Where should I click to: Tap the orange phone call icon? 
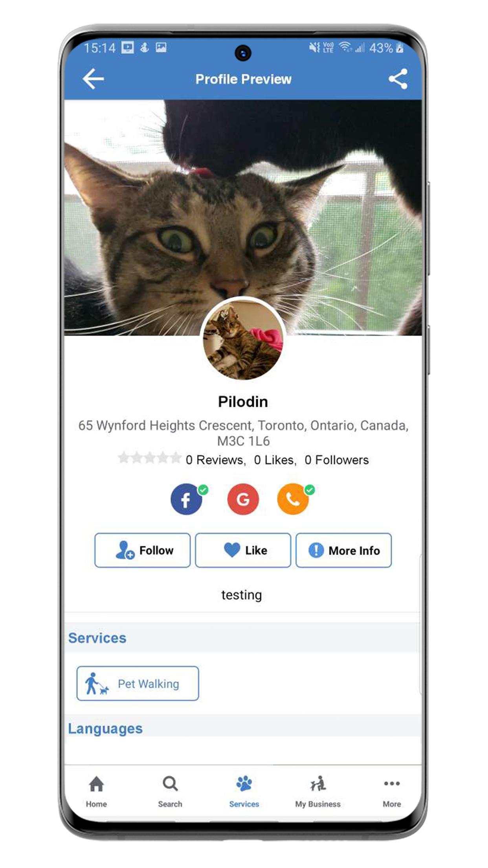(x=293, y=499)
